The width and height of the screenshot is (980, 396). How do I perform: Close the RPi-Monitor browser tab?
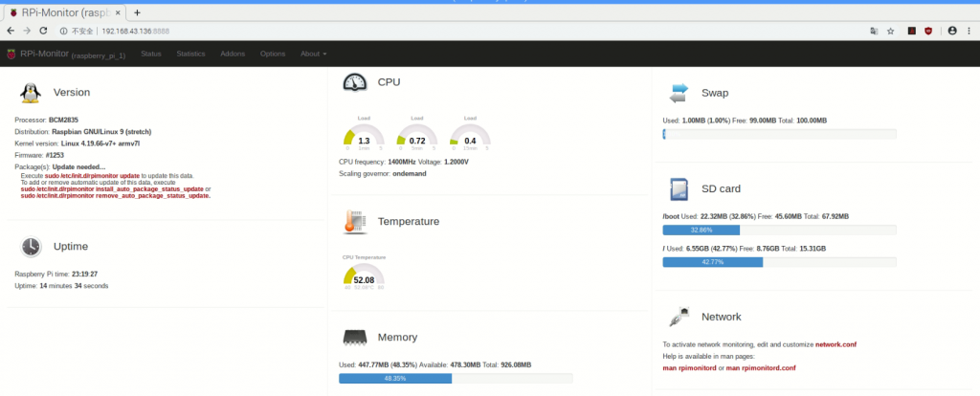[x=118, y=12]
